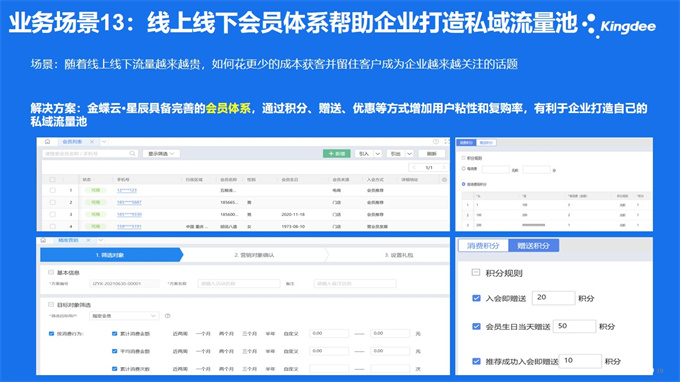680x382 pixels.
Task: Tick the checkbox for member row 1
Action: point(52,190)
